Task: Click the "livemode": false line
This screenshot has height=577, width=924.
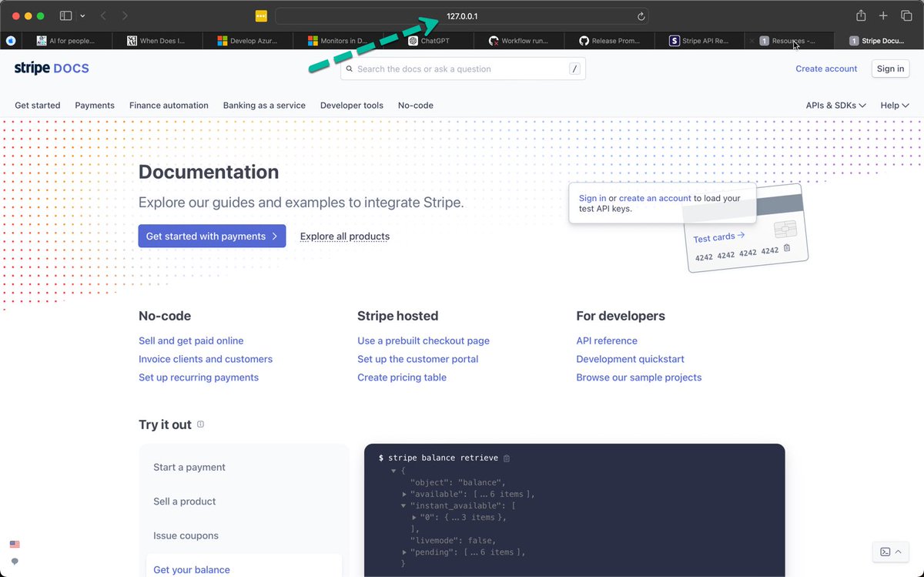Action: (453, 541)
